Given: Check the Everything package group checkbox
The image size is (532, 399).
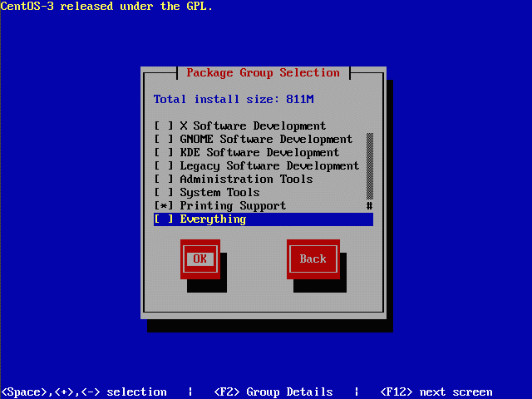Looking at the screenshot, I should pyautogui.click(x=164, y=219).
